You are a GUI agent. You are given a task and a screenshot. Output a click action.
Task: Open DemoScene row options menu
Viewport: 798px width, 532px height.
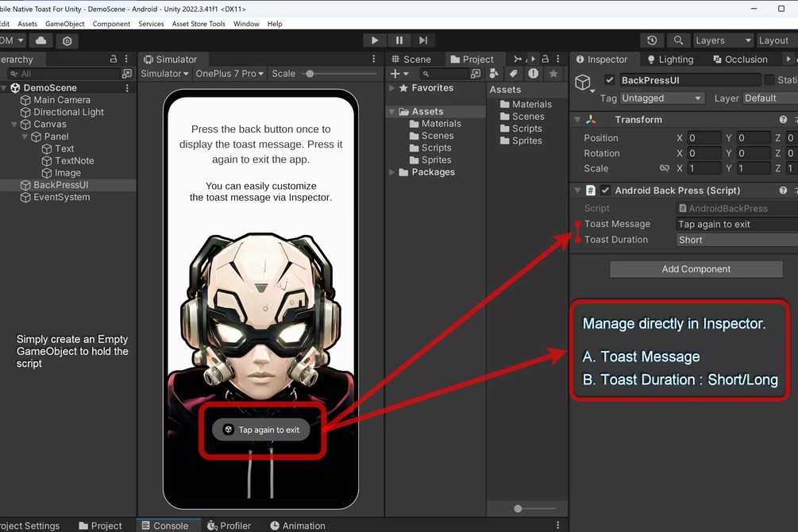pyautogui.click(x=127, y=88)
